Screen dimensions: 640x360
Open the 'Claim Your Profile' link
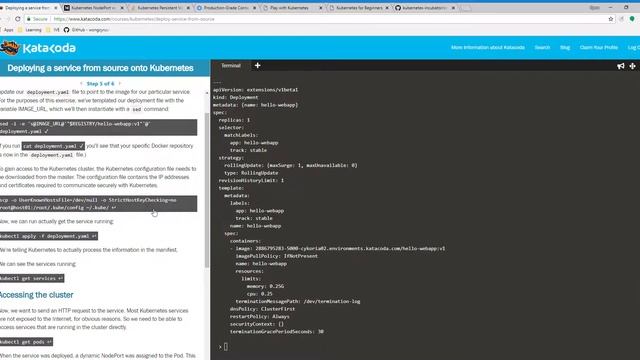(x=598, y=48)
